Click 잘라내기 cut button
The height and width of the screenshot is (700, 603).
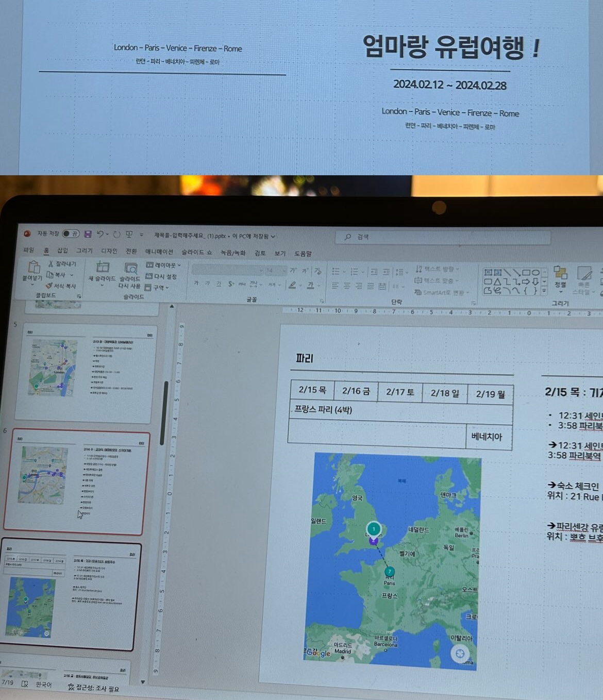(62, 263)
